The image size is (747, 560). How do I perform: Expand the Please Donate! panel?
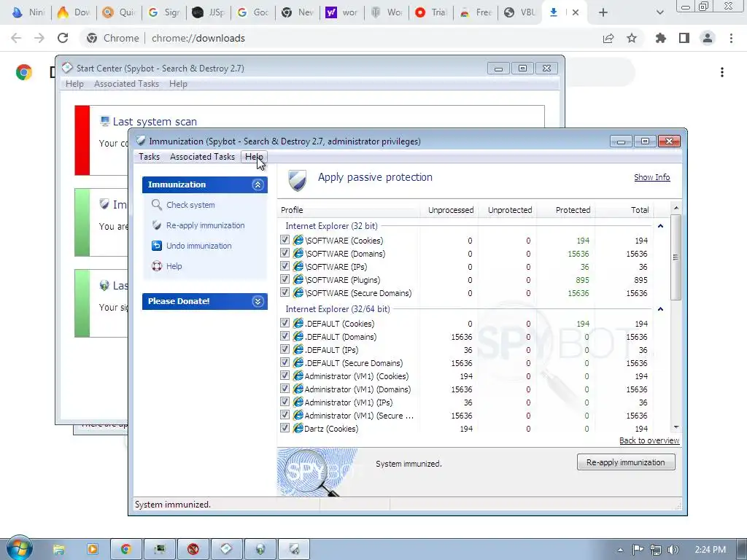pyautogui.click(x=258, y=301)
